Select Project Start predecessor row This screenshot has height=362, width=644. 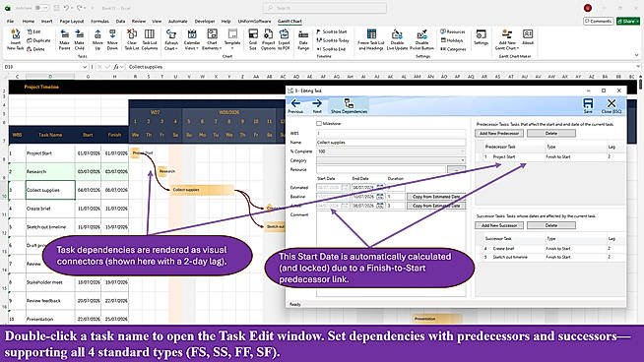tap(550, 156)
